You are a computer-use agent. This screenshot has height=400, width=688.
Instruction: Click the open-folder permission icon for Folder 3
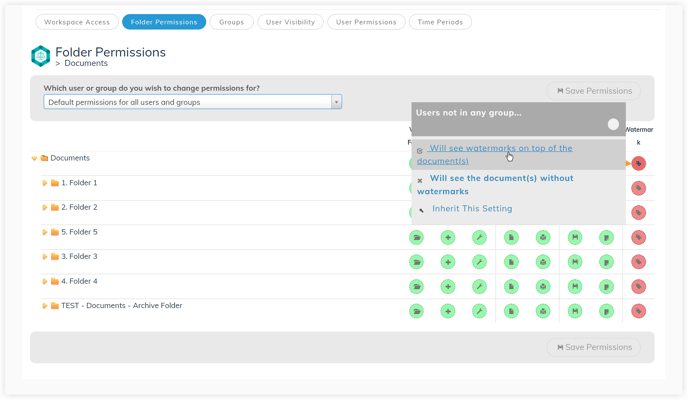[x=416, y=262]
